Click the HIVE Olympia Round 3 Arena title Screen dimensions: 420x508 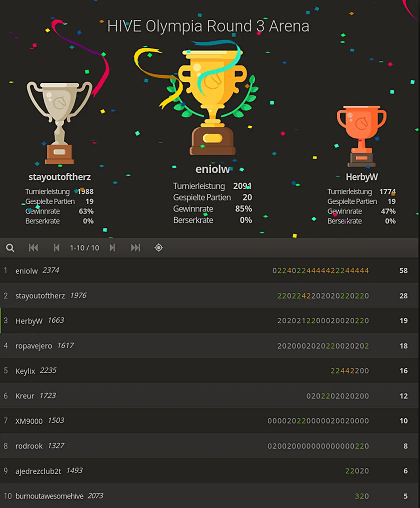(x=208, y=26)
